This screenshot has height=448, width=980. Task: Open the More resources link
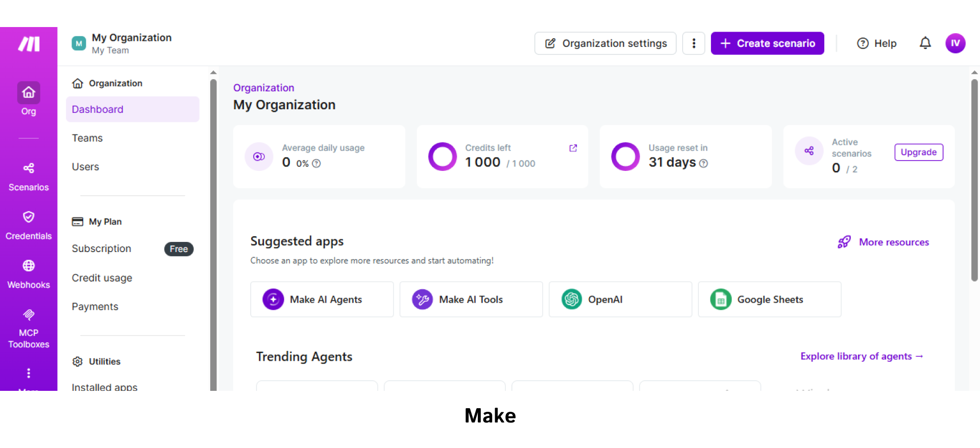point(894,242)
